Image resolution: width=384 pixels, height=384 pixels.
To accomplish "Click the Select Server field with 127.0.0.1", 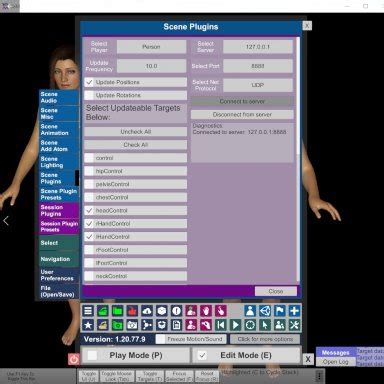I will [258, 47].
